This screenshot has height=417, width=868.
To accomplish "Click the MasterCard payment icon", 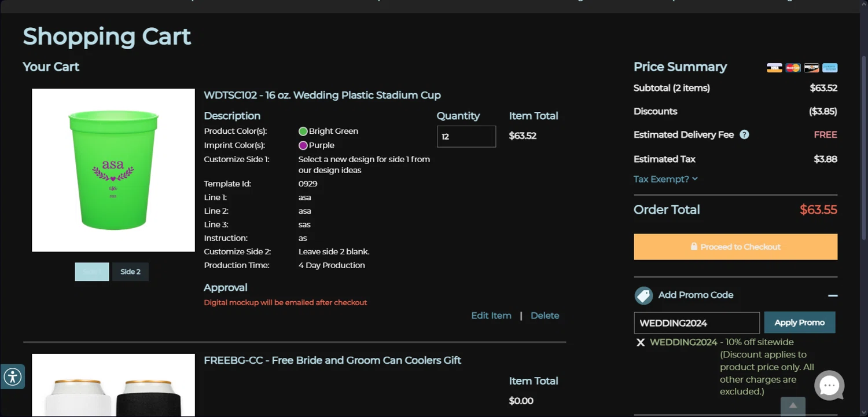I will coord(793,68).
